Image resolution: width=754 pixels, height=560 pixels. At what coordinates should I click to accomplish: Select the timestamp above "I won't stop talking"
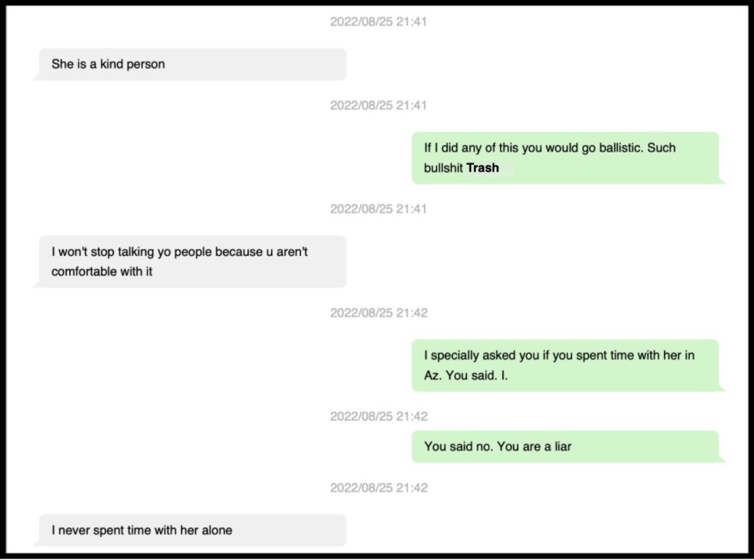point(378,209)
